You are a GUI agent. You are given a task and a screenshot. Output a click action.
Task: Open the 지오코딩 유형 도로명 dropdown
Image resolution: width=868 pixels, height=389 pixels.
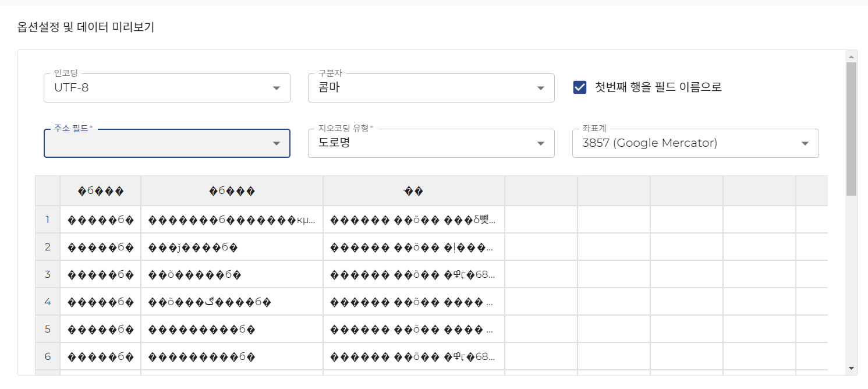(431, 143)
